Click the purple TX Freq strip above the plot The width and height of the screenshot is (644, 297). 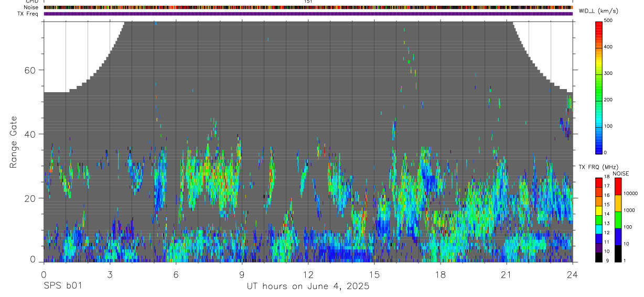click(x=308, y=14)
